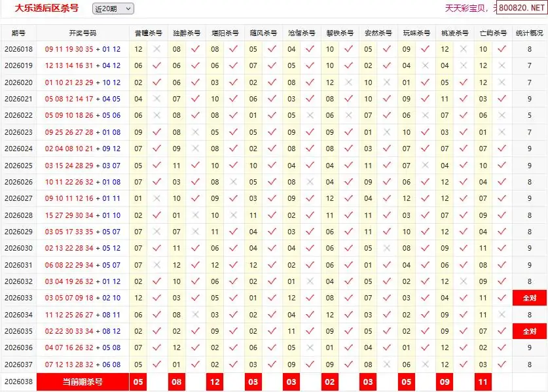Click the 期号 column header
Screen dimensions: 548x392
click(18, 33)
